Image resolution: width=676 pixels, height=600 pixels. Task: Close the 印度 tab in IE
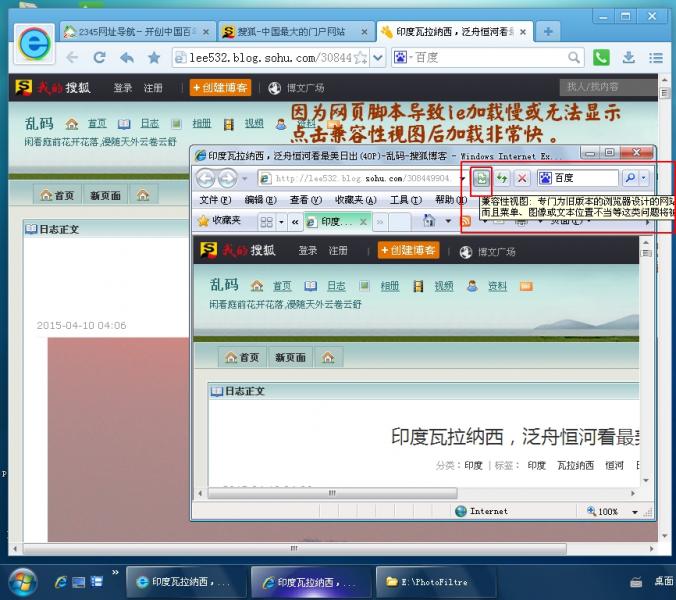click(x=363, y=222)
